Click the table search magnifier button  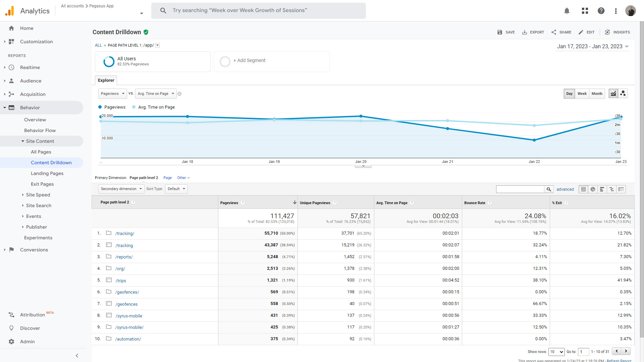[549, 189]
